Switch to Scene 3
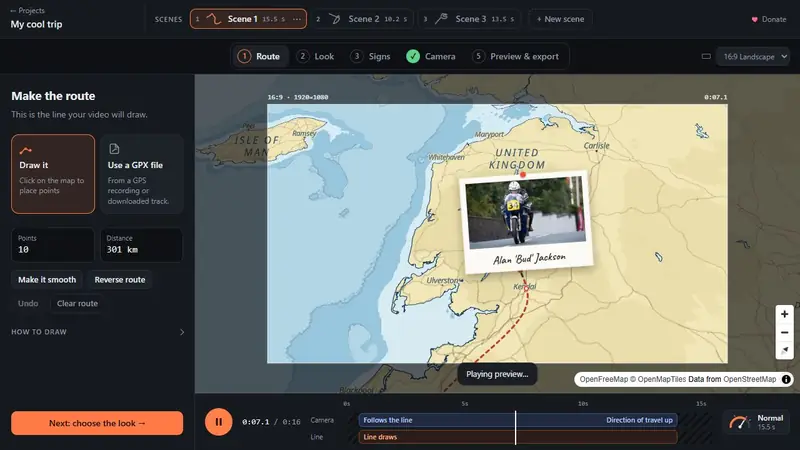Image resolution: width=800 pixels, height=450 pixels. (x=469, y=19)
